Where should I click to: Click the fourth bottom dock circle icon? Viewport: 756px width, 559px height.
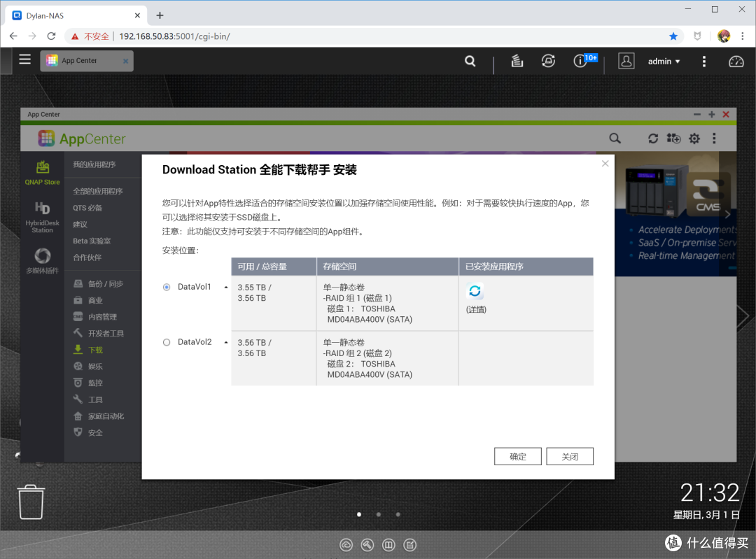409,545
